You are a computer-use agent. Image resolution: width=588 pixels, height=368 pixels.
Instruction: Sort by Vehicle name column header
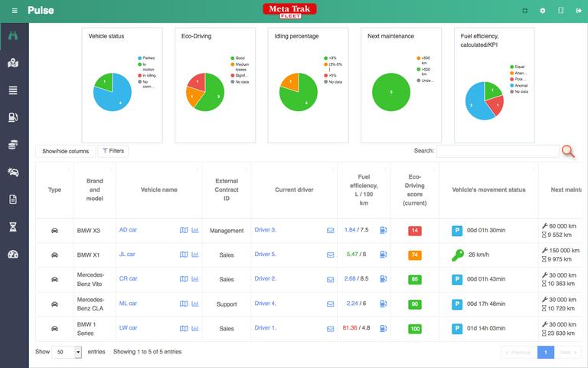click(159, 189)
